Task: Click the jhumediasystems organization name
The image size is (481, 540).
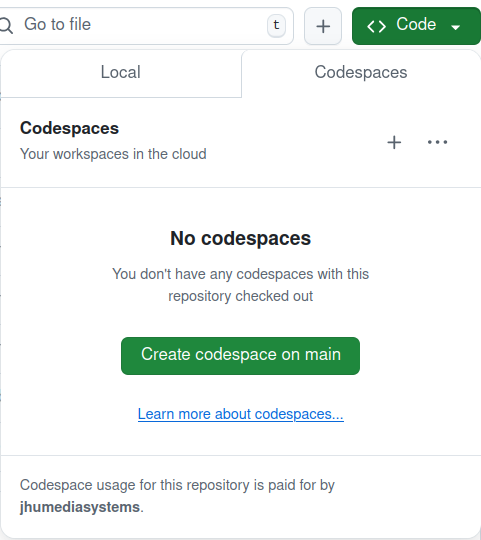Action: coord(80,507)
